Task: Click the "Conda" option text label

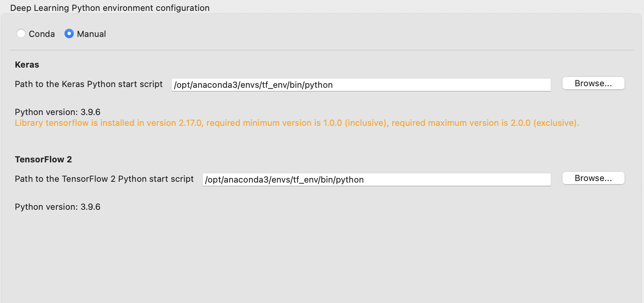Action: (x=42, y=34)
